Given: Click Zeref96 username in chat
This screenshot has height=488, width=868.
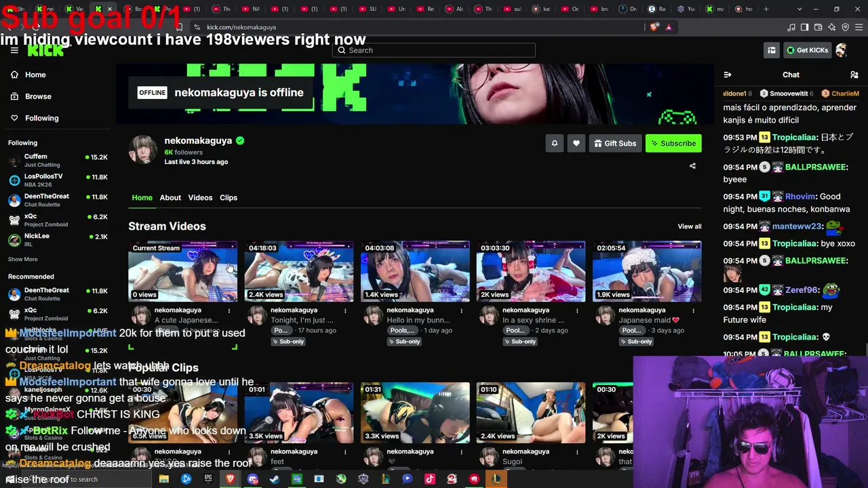Looking at the screenshot, I should pos(802,290).
